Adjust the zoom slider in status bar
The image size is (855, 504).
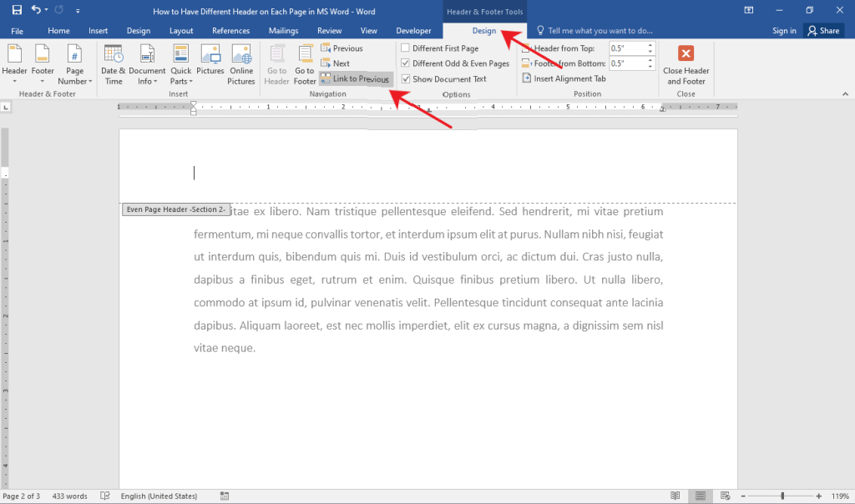(782, 496)
